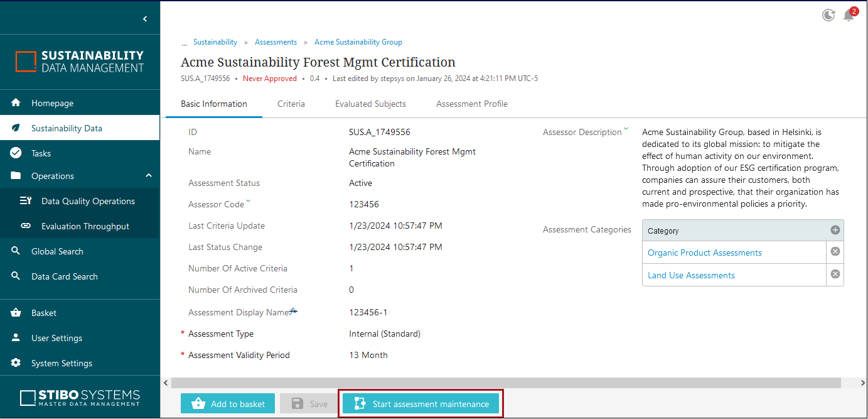
Task: Open Evaluation Throughput operations
Action: click(x=85, y=226)
